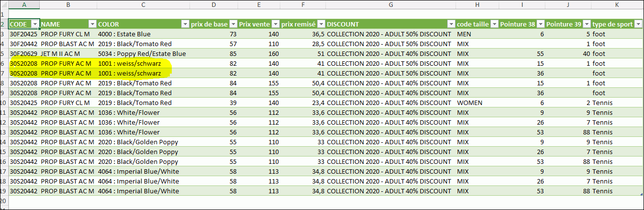Select the yellow weiss/schwarz cell in row 7
The image size is (644, 210).
click(143, 73)
